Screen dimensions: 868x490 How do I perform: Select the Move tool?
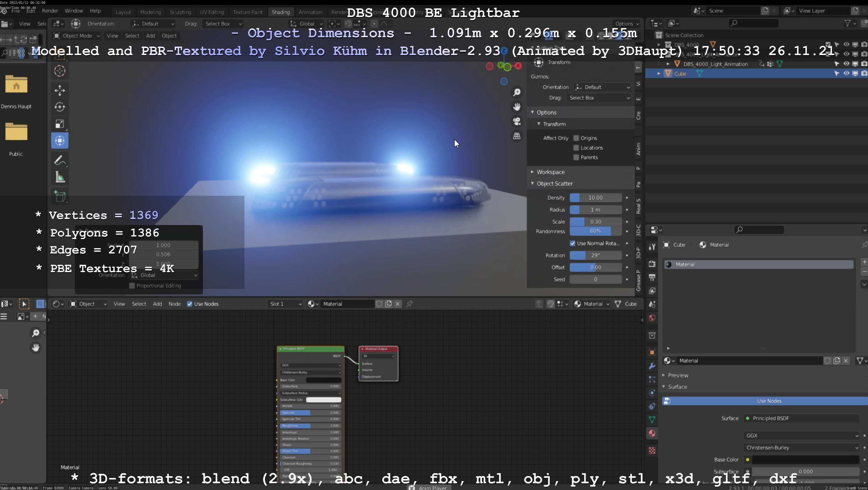click(x=60, y=90)
